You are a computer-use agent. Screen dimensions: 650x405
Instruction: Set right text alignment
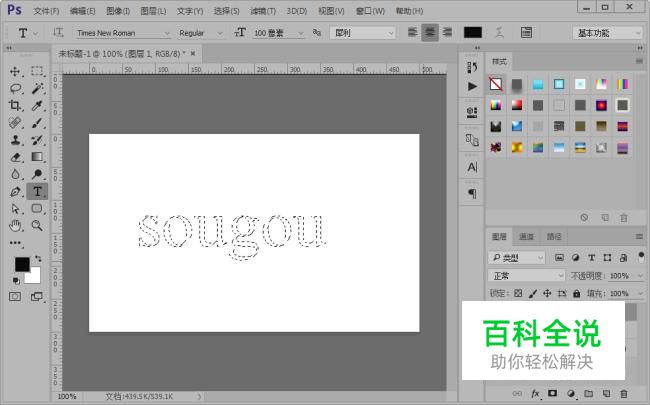click(x=447, y=32)
